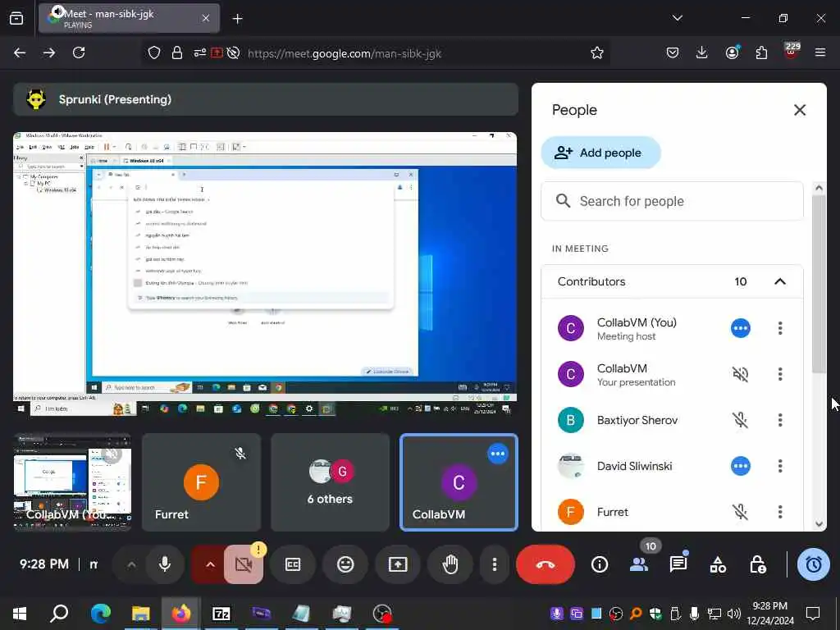Open the Firefox Downloads panel
The image size is (840, 630).
pos(702,52)
